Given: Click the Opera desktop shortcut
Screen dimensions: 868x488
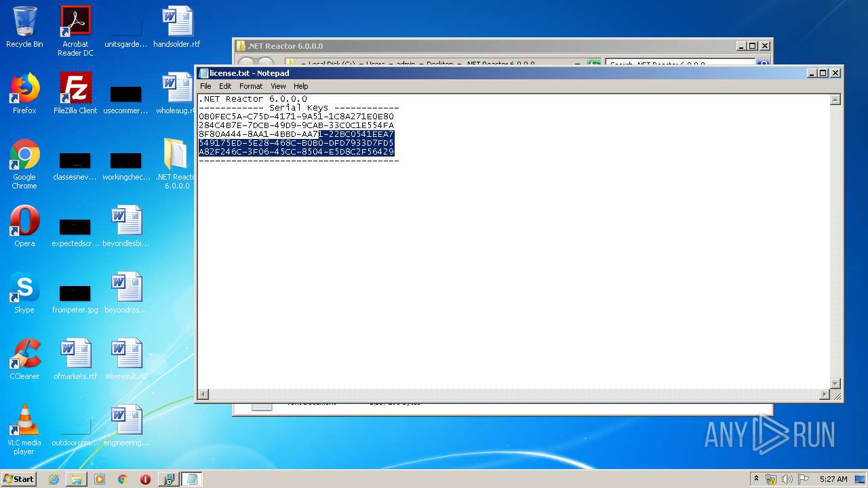Looking at the screenshot, I should click(24, 226).
